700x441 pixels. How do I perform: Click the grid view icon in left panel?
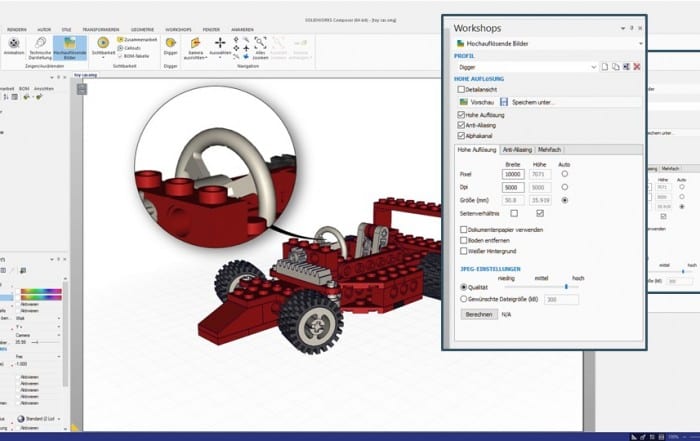coord(15,97)
